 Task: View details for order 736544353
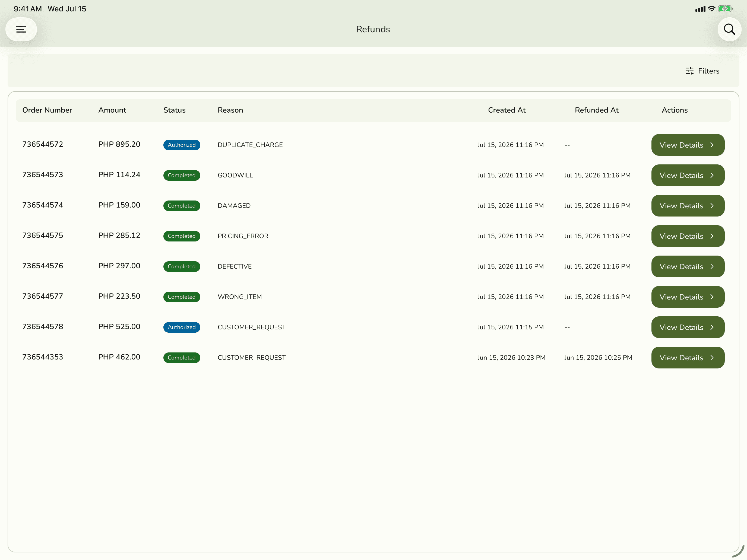point(688,358)
